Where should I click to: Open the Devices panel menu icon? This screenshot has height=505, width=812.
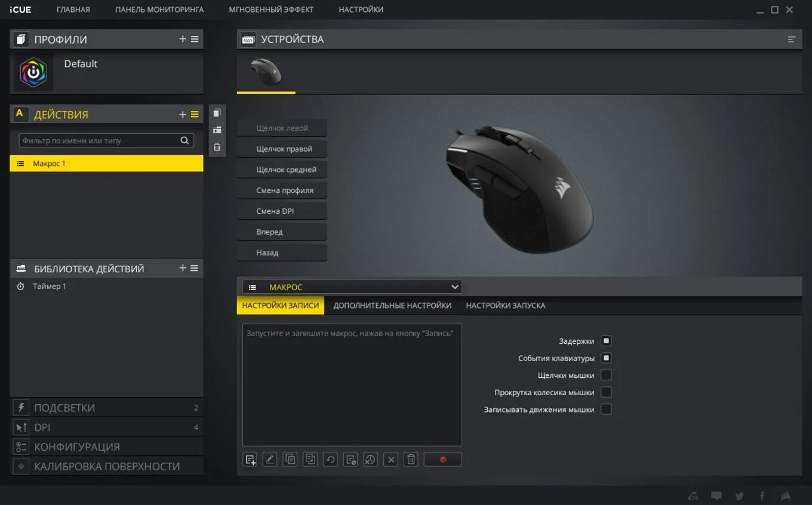(792, 39)
